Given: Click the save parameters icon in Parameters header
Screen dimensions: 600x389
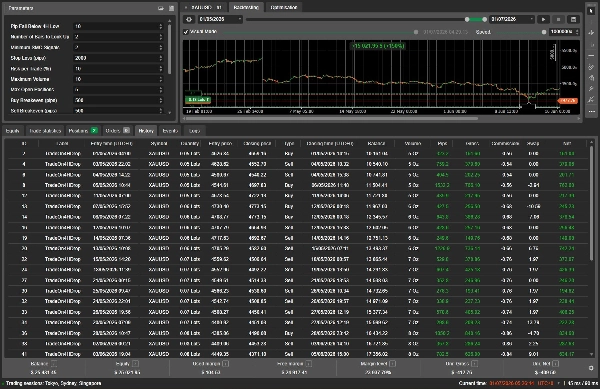Looking at the screenshot, I should coord(171,8).
